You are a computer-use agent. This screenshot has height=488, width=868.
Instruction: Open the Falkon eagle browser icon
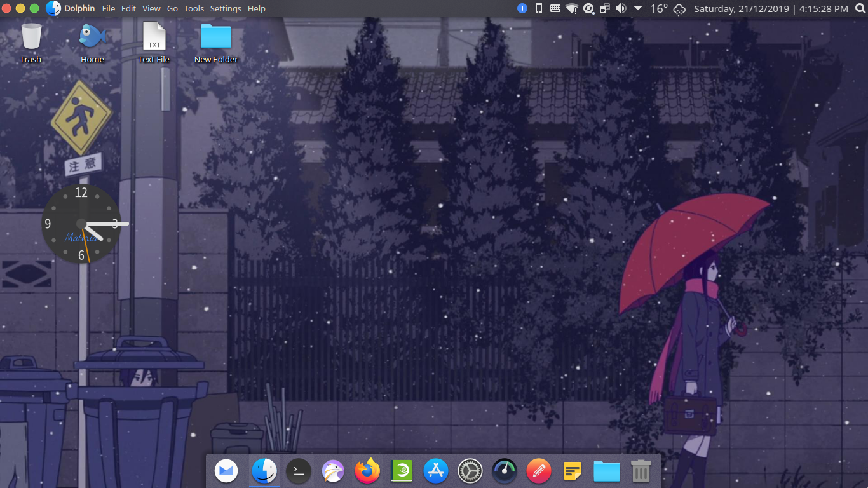(333, 471)
